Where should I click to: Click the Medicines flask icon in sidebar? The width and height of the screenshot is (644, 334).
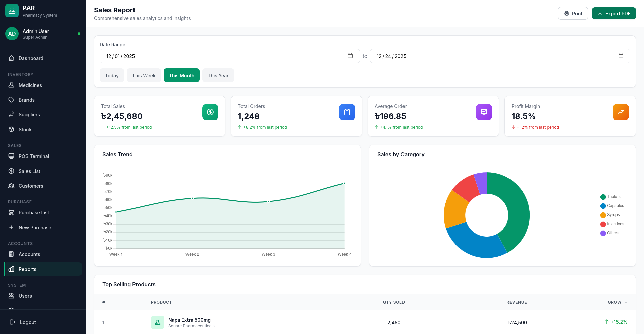click(12, 85)
